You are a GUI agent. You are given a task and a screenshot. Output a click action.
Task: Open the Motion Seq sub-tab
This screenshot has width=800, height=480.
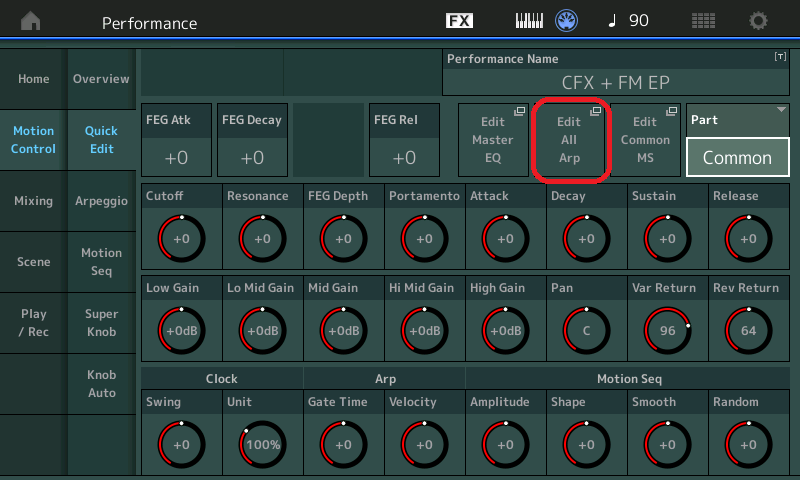point(101,262)
